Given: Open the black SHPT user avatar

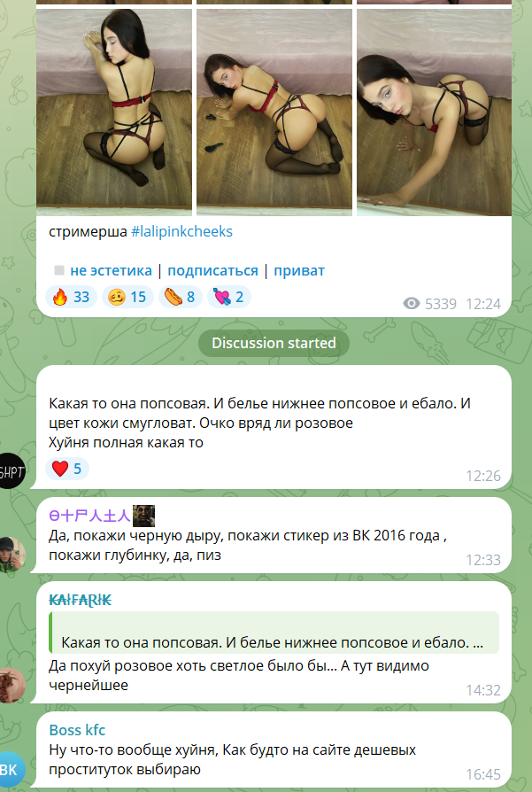Looking at the screenshot, I should [12, 471].
